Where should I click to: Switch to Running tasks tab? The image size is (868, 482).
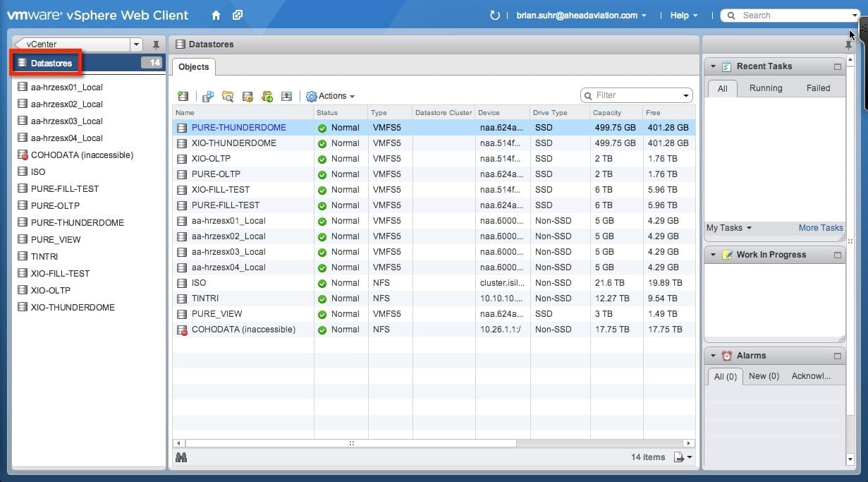766,88
